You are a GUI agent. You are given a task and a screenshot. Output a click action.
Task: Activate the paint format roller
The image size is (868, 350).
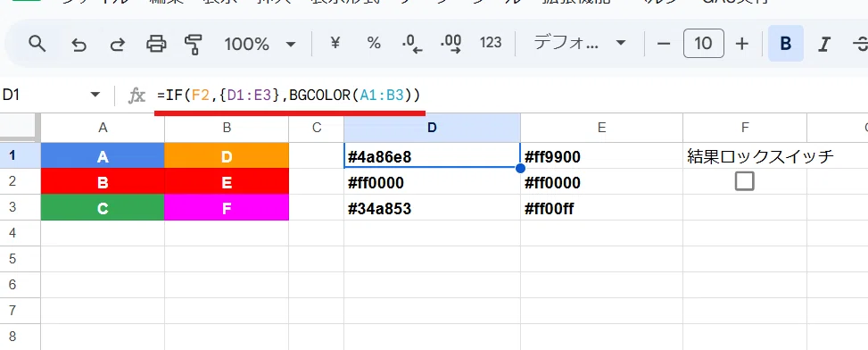[194, 44]
